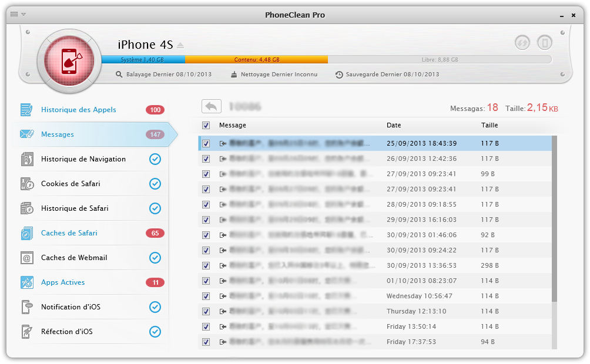Image resolution: width=590 pixels, height=364 pixels.
Task: Click the "Sauvegarde Dernier 08/10/2013" text
Action: click(x=393, y=75)
